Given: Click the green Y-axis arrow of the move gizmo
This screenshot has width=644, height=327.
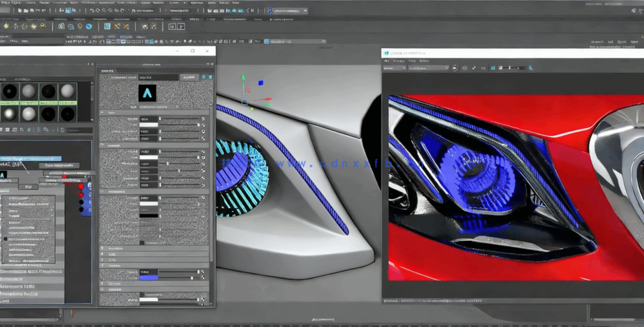Looking at the screenshot, I should click(x=244, y=78).
